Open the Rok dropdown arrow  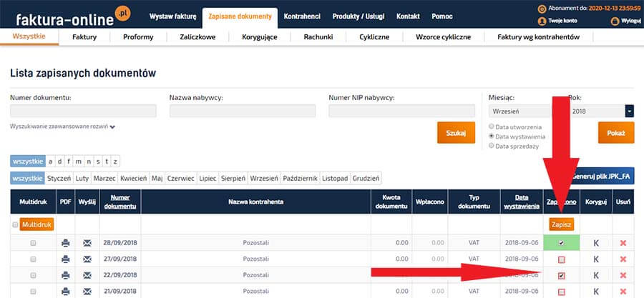coord(630,111)
